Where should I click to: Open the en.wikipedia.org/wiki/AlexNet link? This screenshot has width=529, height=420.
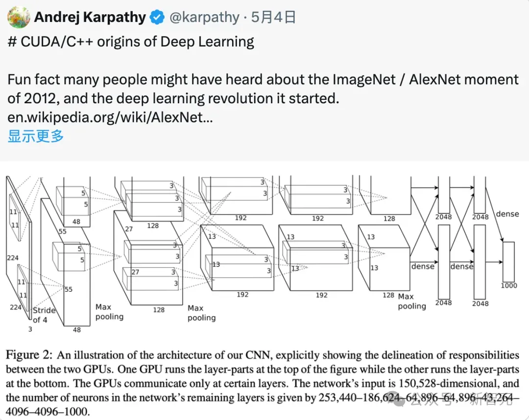[110, 117]
